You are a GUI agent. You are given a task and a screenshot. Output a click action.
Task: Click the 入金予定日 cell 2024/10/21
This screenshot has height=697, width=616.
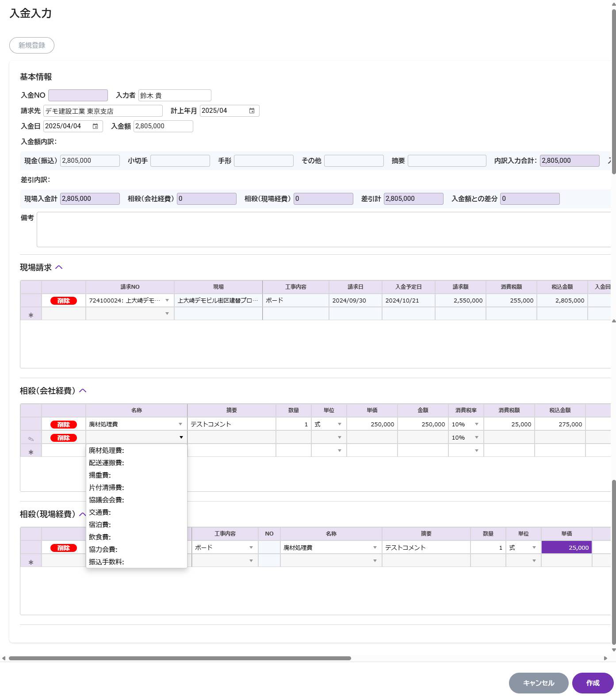409,300
